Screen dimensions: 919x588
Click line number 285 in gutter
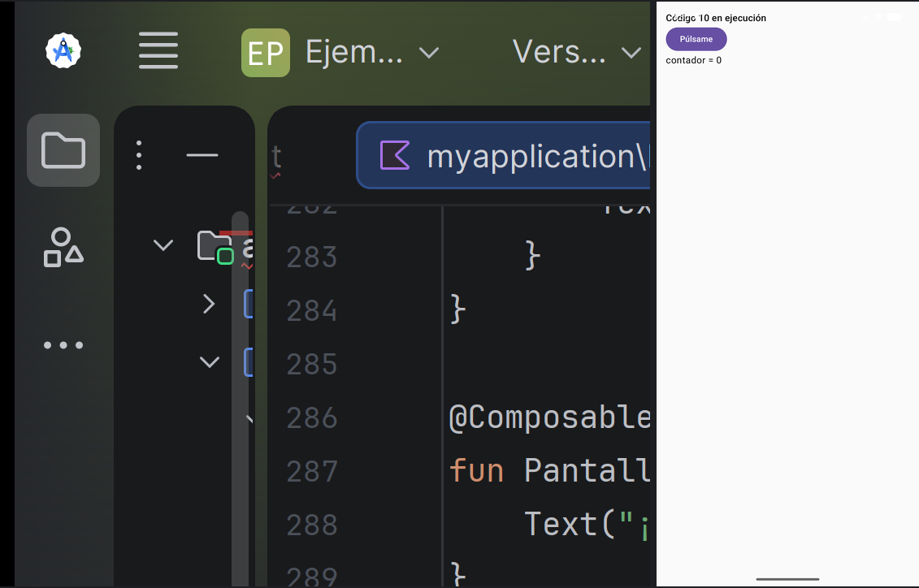(x=312, y=365)
